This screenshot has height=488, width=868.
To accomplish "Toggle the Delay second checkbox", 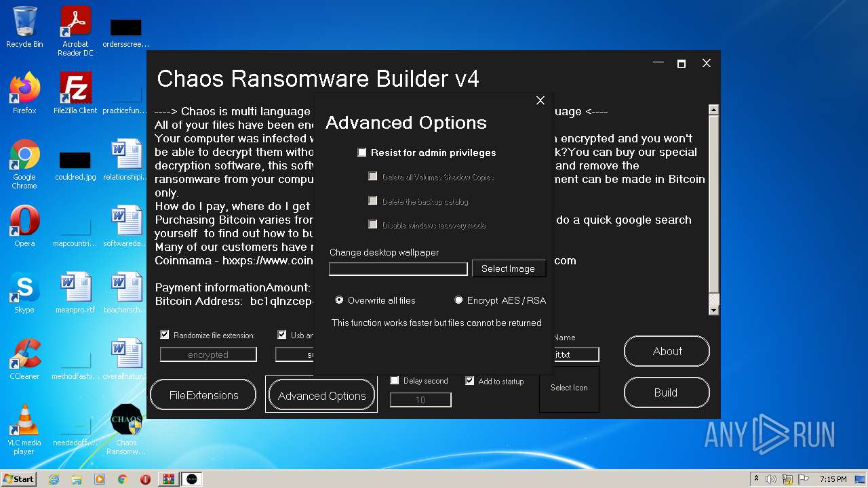I will (395, 381).
